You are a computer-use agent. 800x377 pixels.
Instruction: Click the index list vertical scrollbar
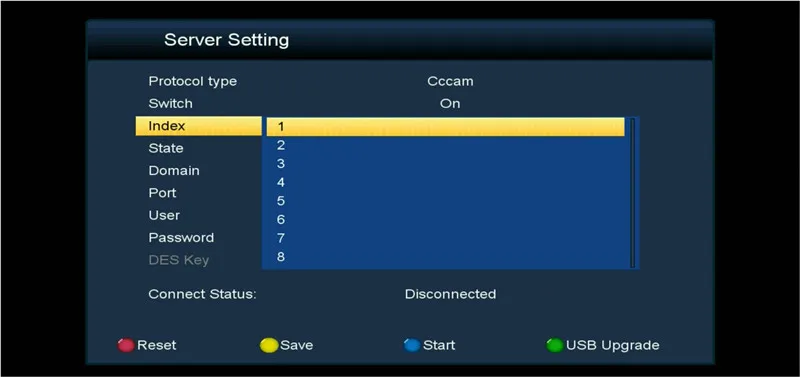click(633, 193)
